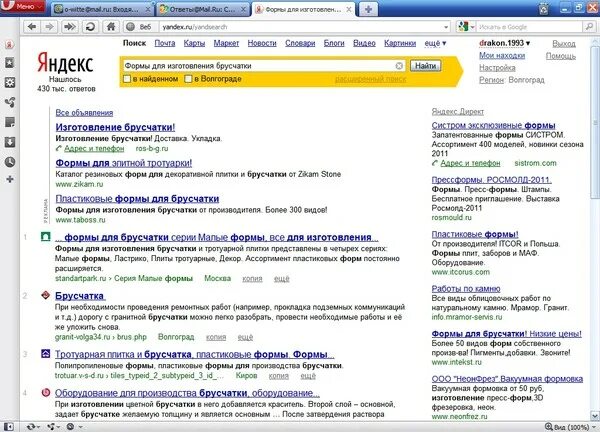The width and height of the screenshot is (600, 432).
Task: Open Почта in Yandex navigation
Action: coord(165,43)
